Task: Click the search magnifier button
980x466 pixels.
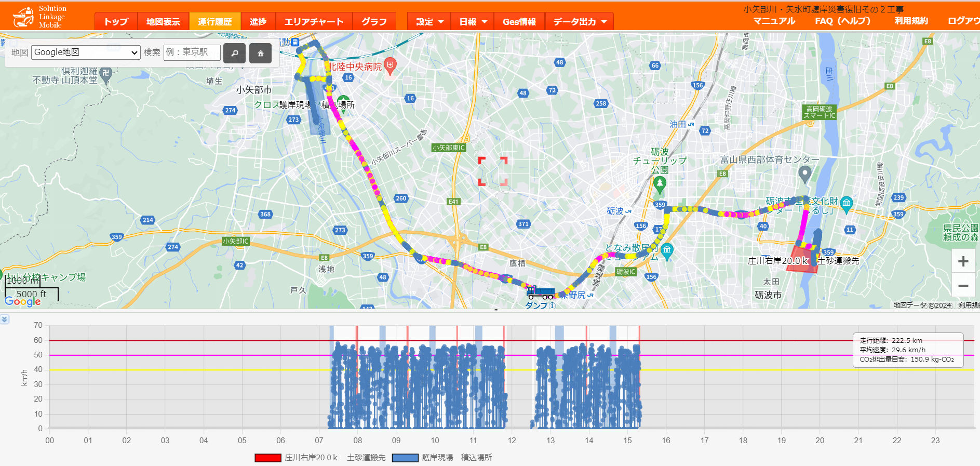Action: 234,53
